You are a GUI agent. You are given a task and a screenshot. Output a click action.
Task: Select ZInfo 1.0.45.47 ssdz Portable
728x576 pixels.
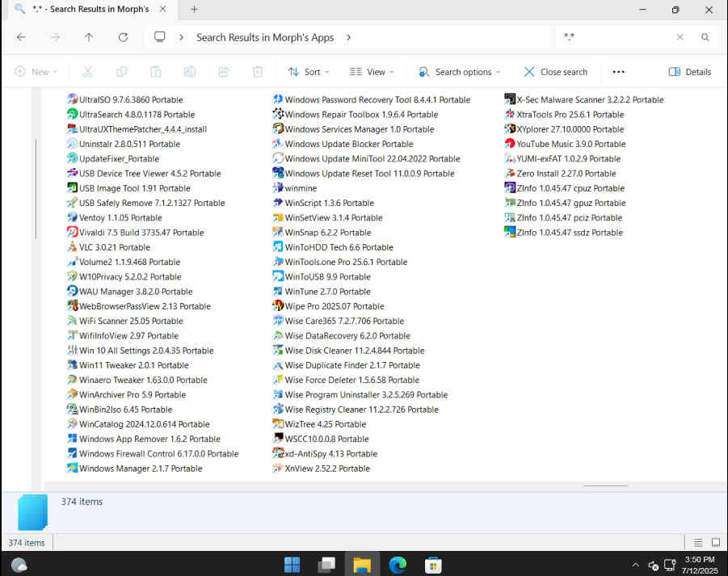[x=564, y=232]
